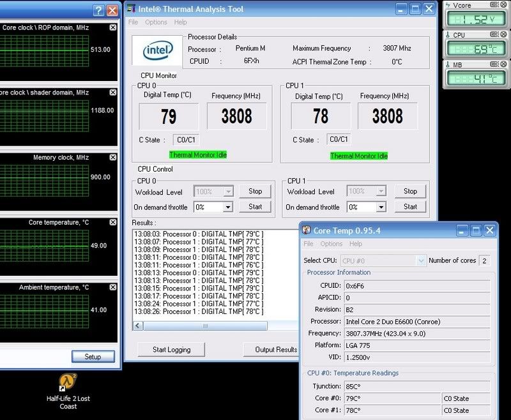Click CPU 0 C State field C0/C1
The image size is (511, 420).
[186, 140]
